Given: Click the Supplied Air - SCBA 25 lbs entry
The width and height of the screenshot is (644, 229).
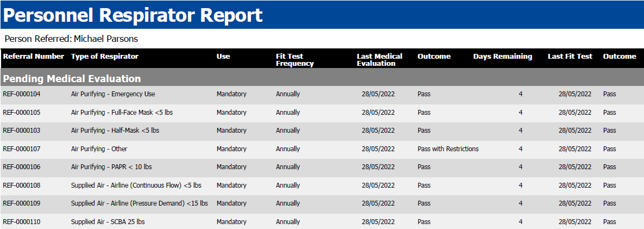Looking at the screenshot, I should 108,222.
